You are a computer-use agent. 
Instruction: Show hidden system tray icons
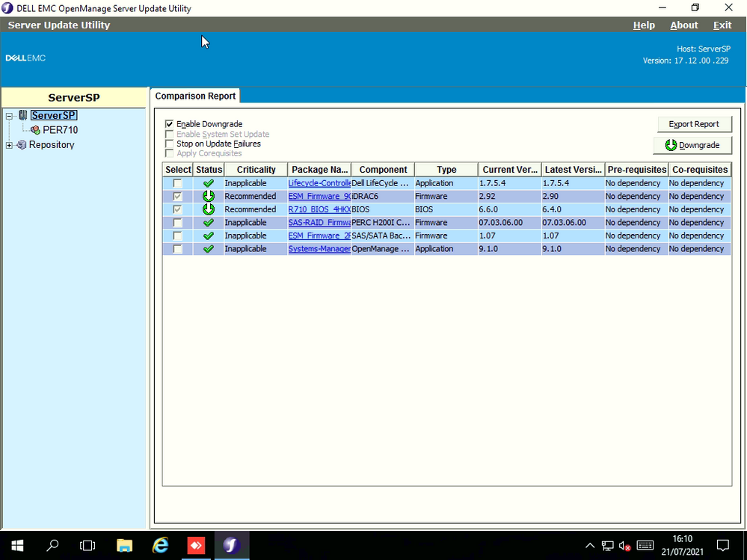click(x=590, y=546)
